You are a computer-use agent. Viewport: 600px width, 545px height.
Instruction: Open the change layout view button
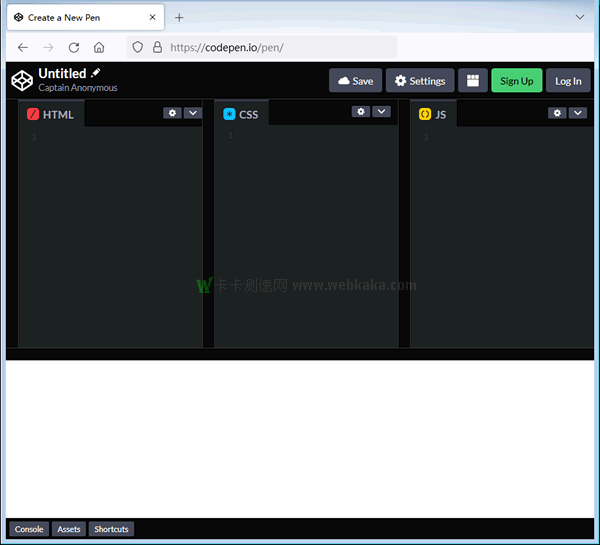pos(472,81)
